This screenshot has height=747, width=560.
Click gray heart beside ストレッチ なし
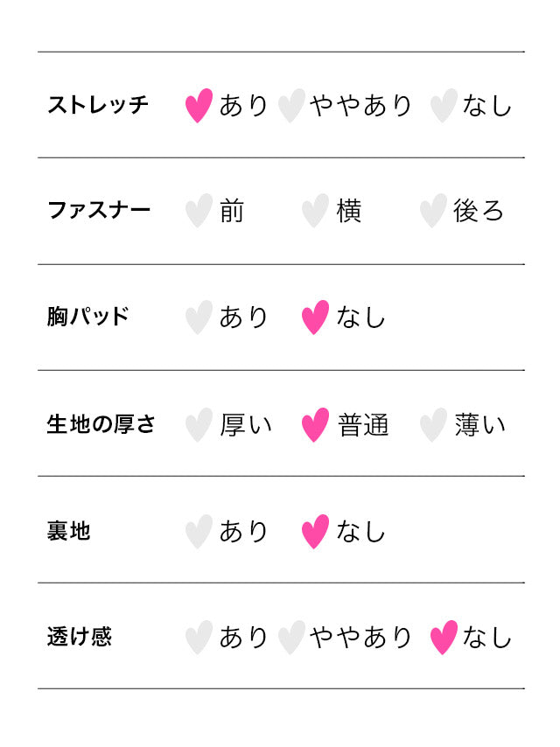(x=444, y=106)
